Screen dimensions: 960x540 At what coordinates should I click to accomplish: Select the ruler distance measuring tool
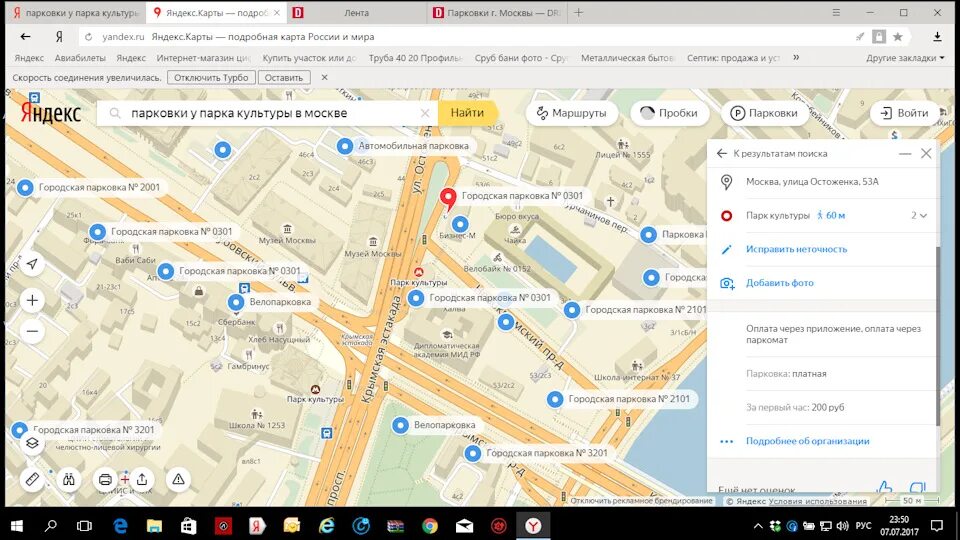point(32,479)
